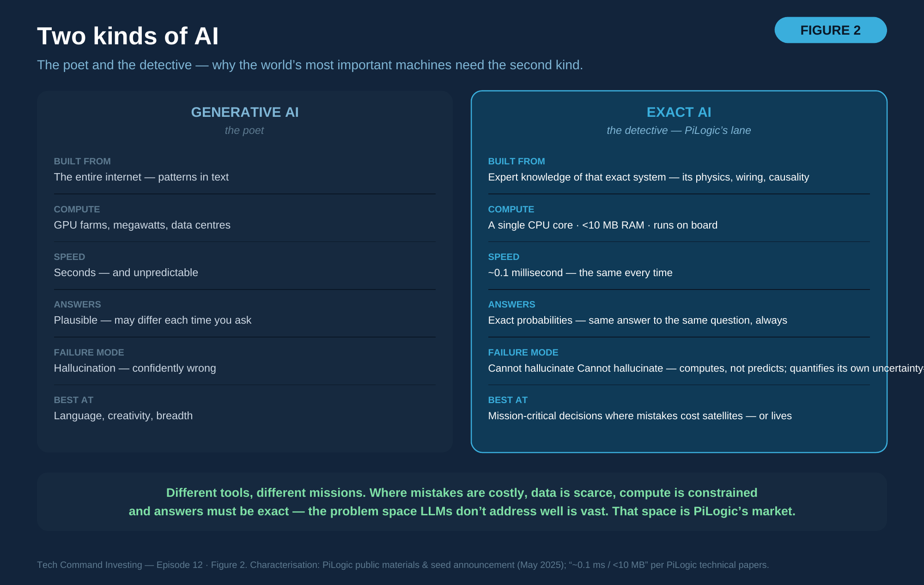Click the "Two kinds of AI" title
The height and width of the screenshot is (585, 924).
128,36
